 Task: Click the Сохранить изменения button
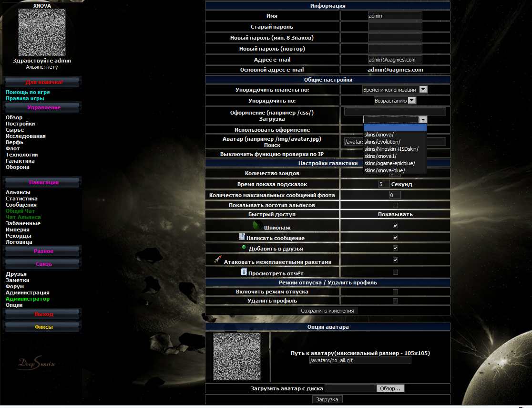327,311
